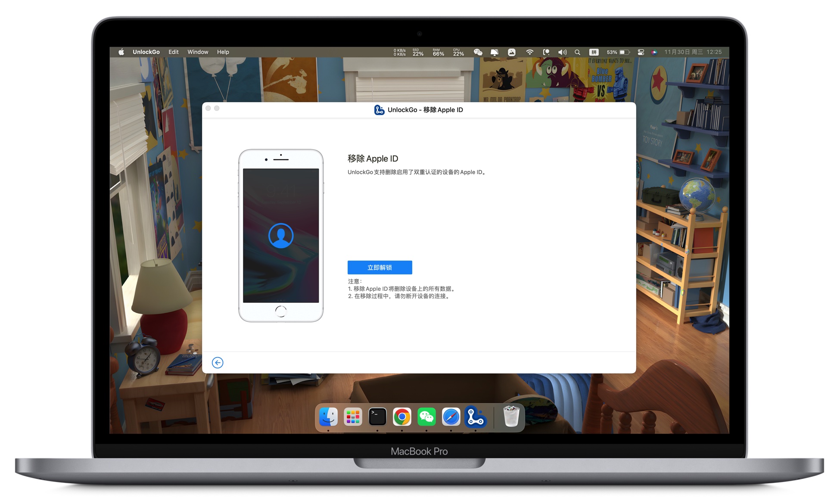The image size is (840, 504).
Task: Click the UnlockGo icon in the dock
Action: pyautogui.click(x=476, y=417)
